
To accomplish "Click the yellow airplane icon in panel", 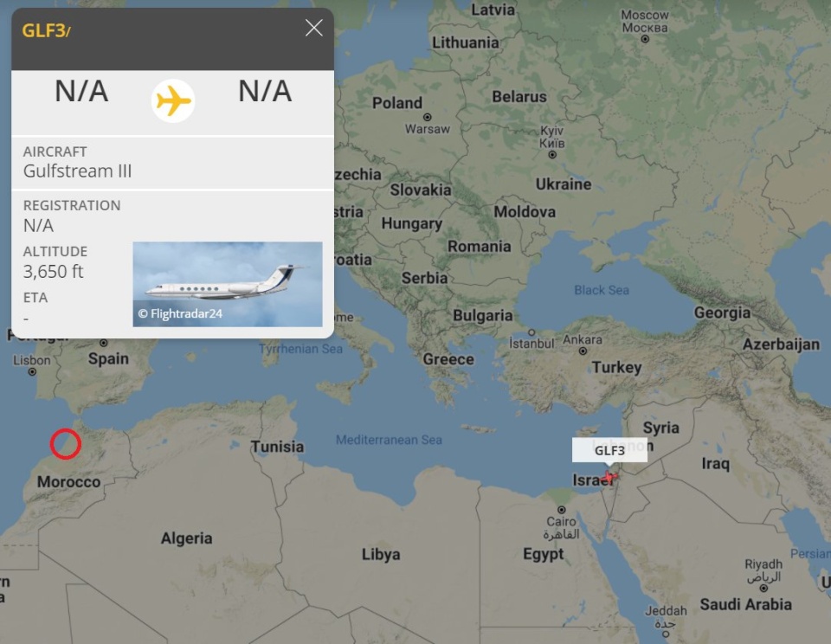I will tap(173, 100).
